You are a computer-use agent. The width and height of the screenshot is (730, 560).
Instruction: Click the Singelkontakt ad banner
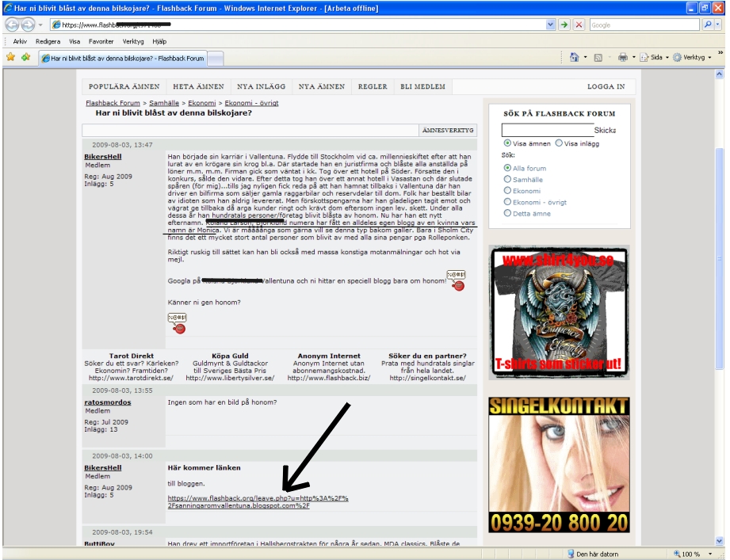559,465
